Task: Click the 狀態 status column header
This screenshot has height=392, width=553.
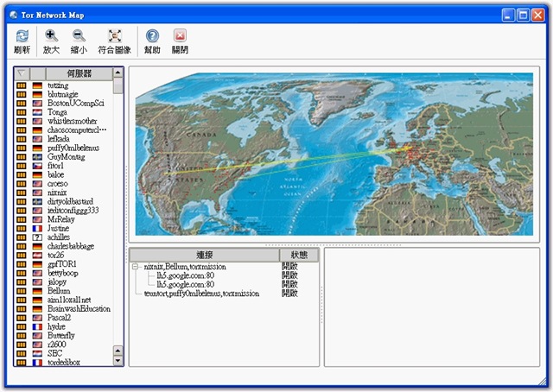Action: pyautogui.click(x=299, y=255)
